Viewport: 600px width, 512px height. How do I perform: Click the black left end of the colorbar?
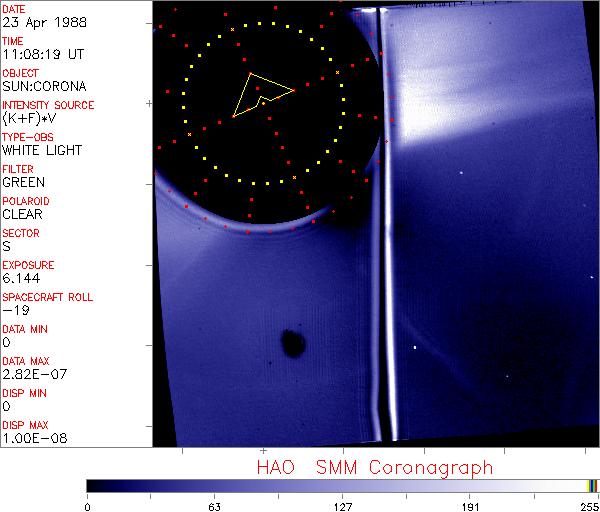(95, 485)
